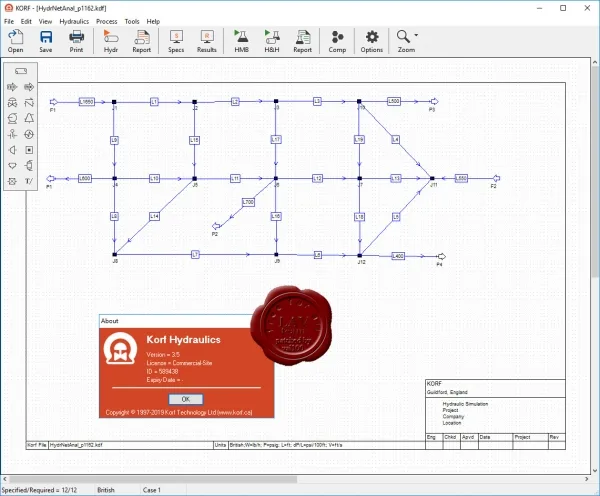Select pipe label L600 on the left

coord(85,178)
